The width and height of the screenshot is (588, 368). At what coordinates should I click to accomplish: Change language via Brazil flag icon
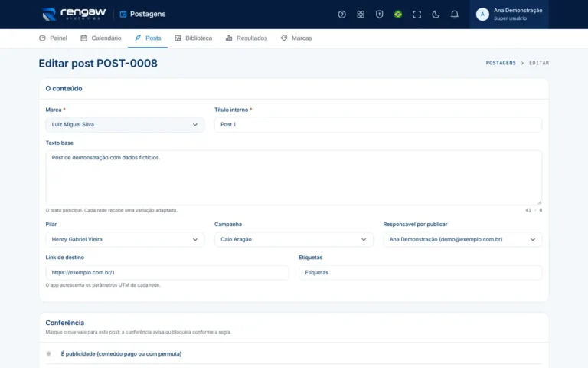(x=398, y=15)
